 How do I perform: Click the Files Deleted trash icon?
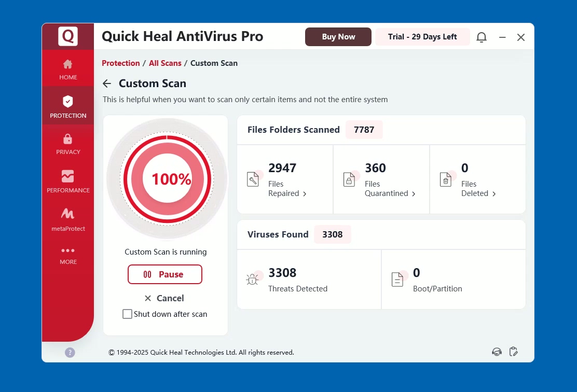pyautogui.click(x=446, y=179)
